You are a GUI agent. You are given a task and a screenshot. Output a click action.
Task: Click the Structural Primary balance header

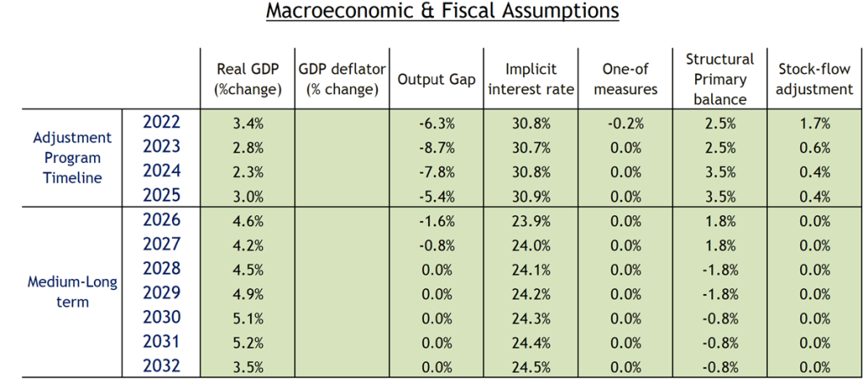coord(720,79)
